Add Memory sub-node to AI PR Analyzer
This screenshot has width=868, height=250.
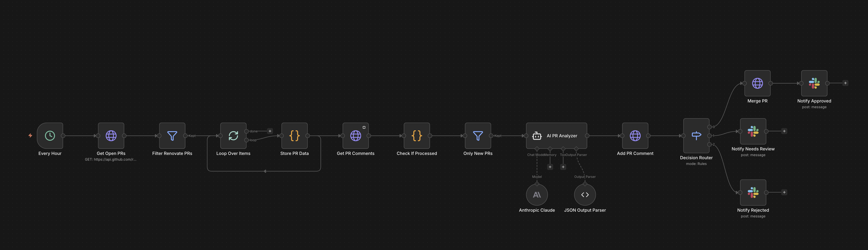pyautogui.click(x=550, y=167)
